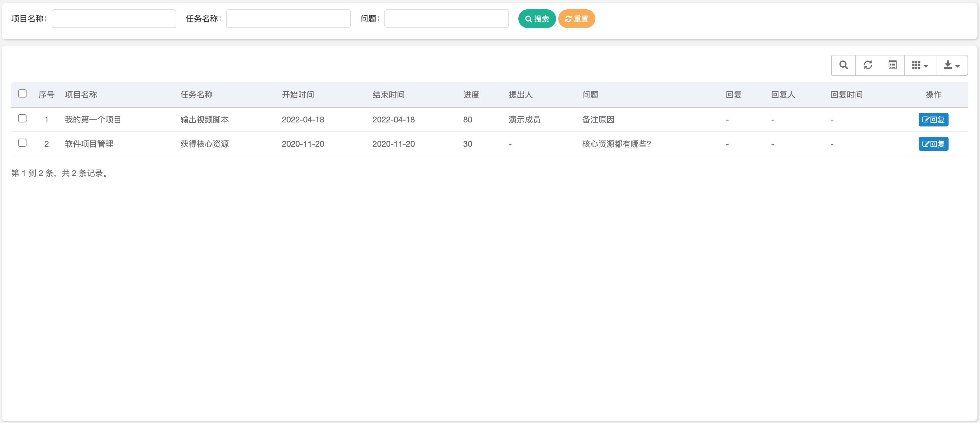Focus the 任务名称 search input

coord(288,19)
